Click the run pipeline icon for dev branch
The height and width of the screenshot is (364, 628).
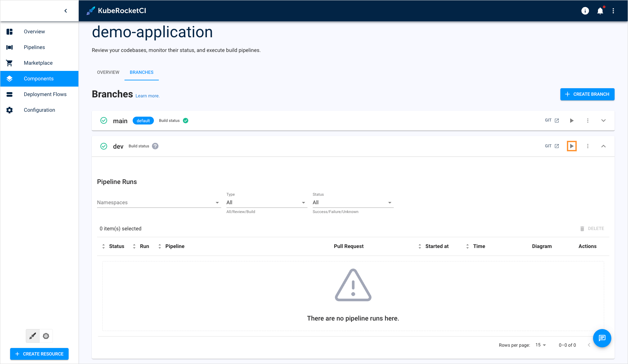[x=572, y=146]
